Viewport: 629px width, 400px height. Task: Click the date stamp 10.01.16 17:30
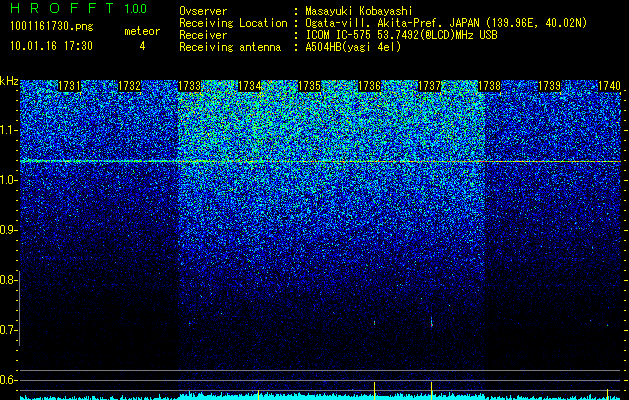[51, 46]
